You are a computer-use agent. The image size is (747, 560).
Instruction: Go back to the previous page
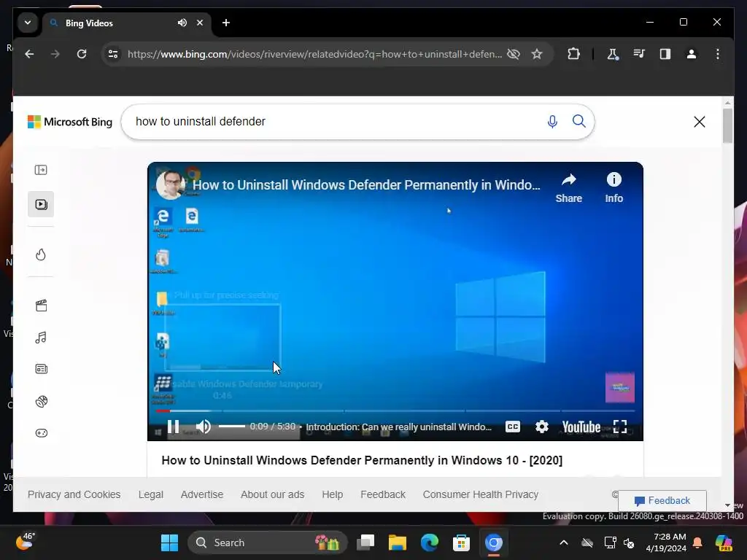point(29,54)
